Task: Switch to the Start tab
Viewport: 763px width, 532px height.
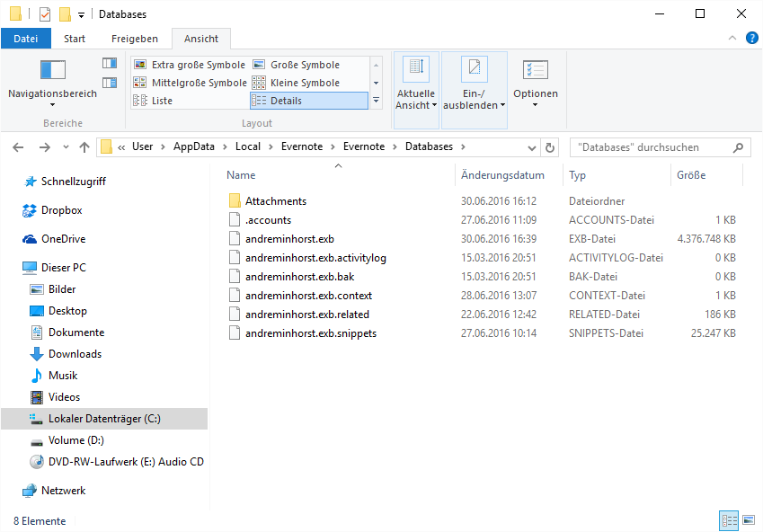Action: (75, 39)
